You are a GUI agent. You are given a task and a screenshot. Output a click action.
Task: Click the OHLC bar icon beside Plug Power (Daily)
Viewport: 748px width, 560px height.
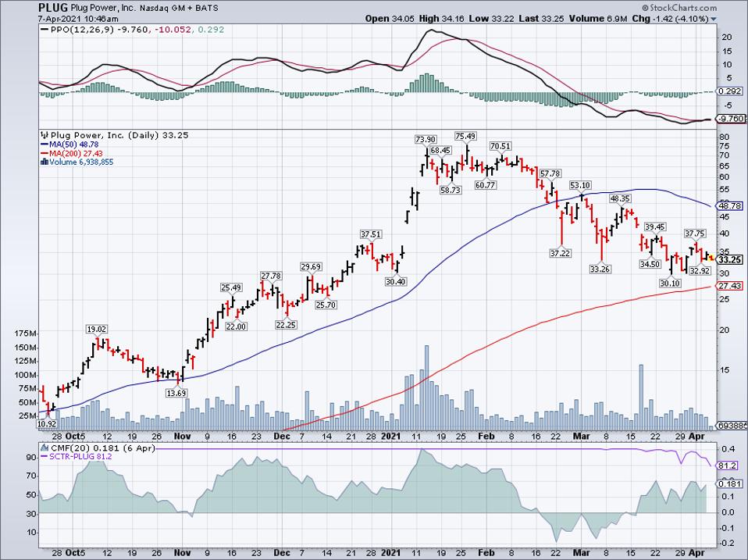coord(45,135)
